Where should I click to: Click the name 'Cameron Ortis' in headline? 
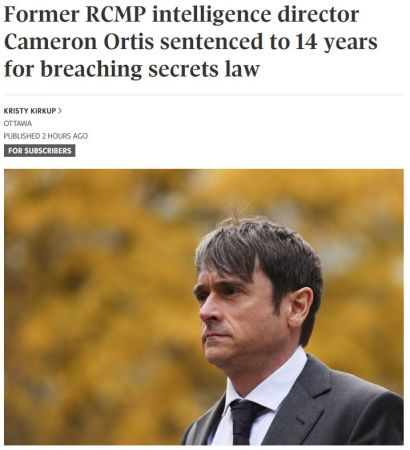point(79,42)
